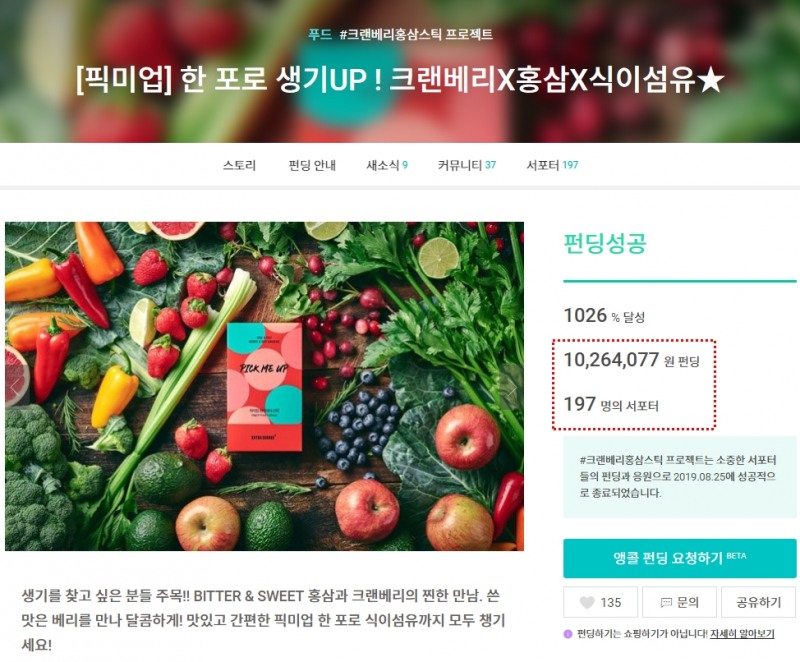Click the 앵콜 펀딩 요청하기 button

680,558
